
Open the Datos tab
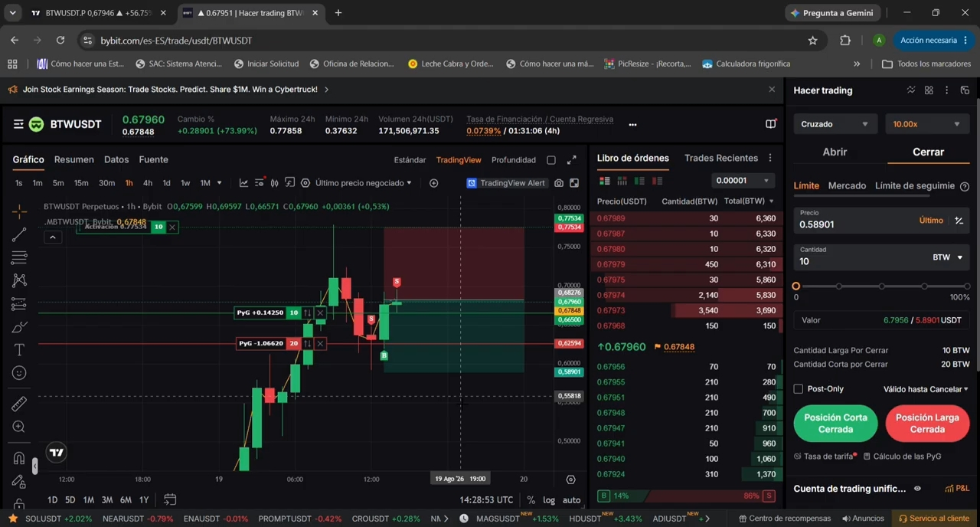[116, 159]
